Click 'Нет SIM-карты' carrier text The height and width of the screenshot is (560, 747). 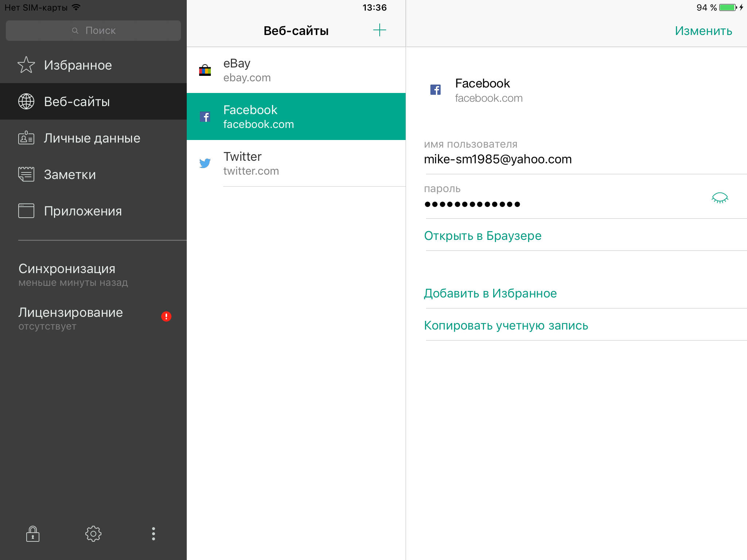[x=36, y=7]
